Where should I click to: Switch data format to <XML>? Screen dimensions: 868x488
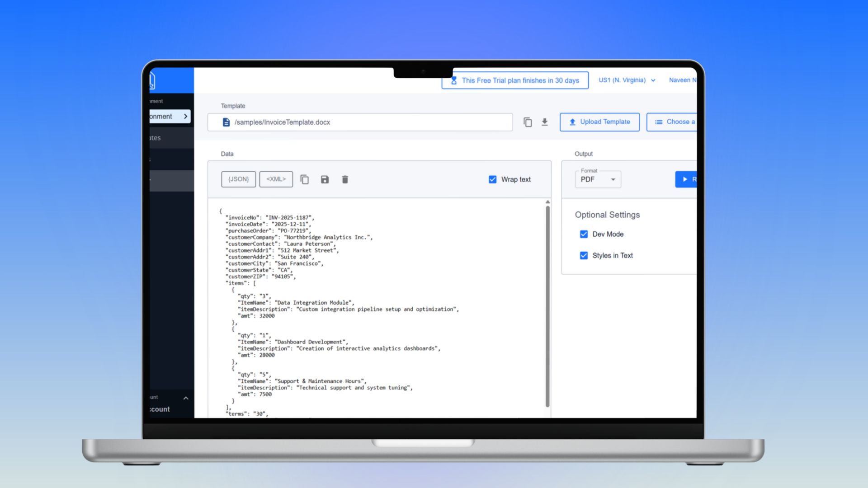pos(276,179)
